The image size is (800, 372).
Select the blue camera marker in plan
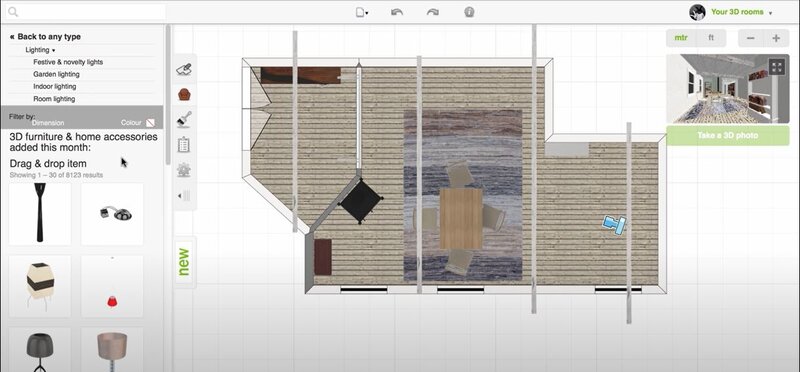(x=614, y=225)
